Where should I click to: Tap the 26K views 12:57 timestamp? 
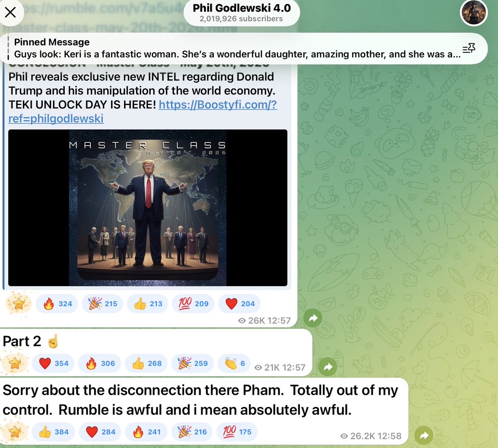264,321
